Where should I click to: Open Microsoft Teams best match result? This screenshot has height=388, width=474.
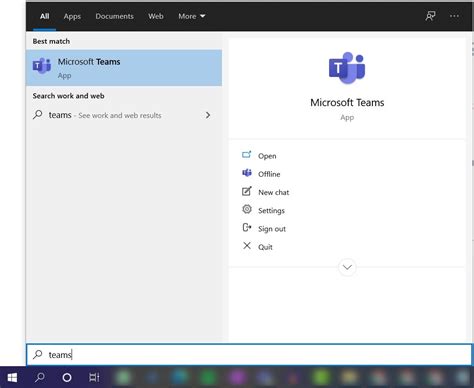point(124,68)
